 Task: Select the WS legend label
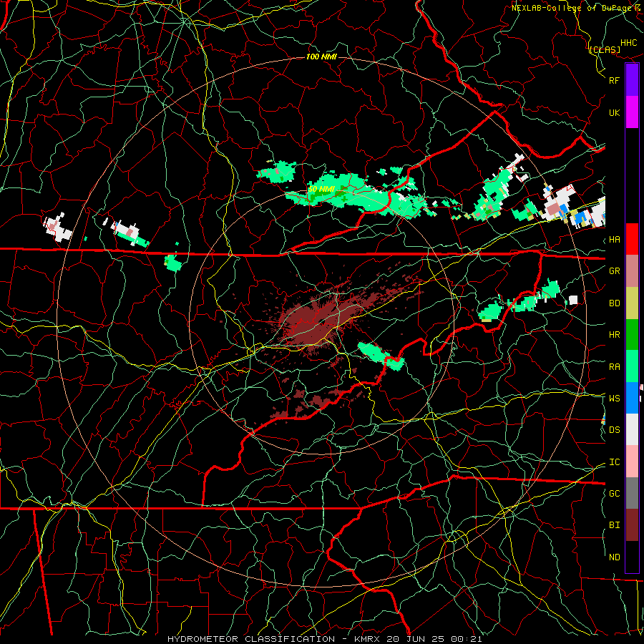pos(614,399)
